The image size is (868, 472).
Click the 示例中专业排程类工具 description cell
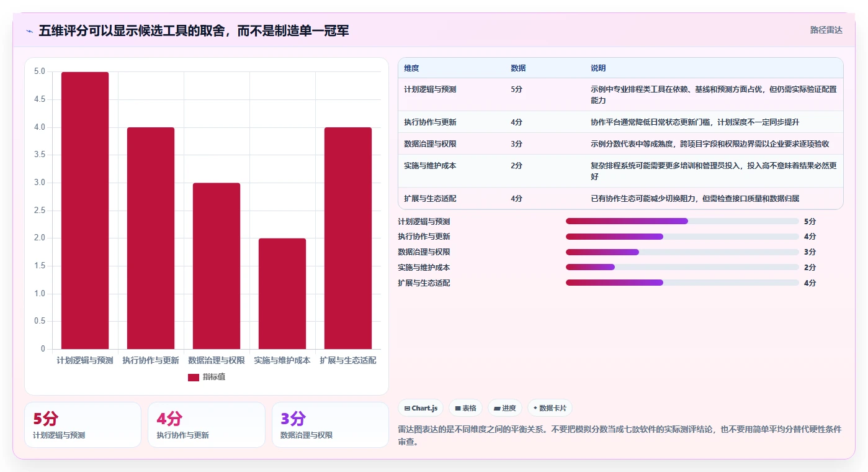click(x=714, y=95)
